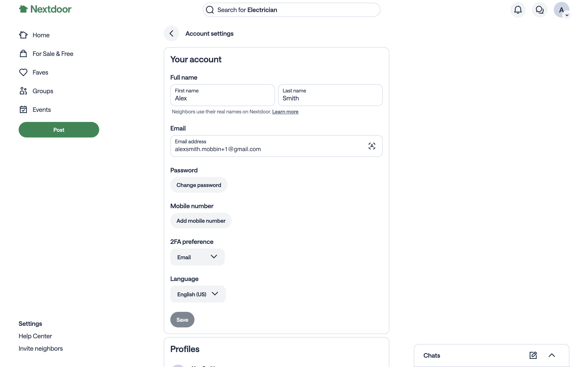The image size is (588, 367).
Task: Click the search magnifier icon
Action: point(210,10)
